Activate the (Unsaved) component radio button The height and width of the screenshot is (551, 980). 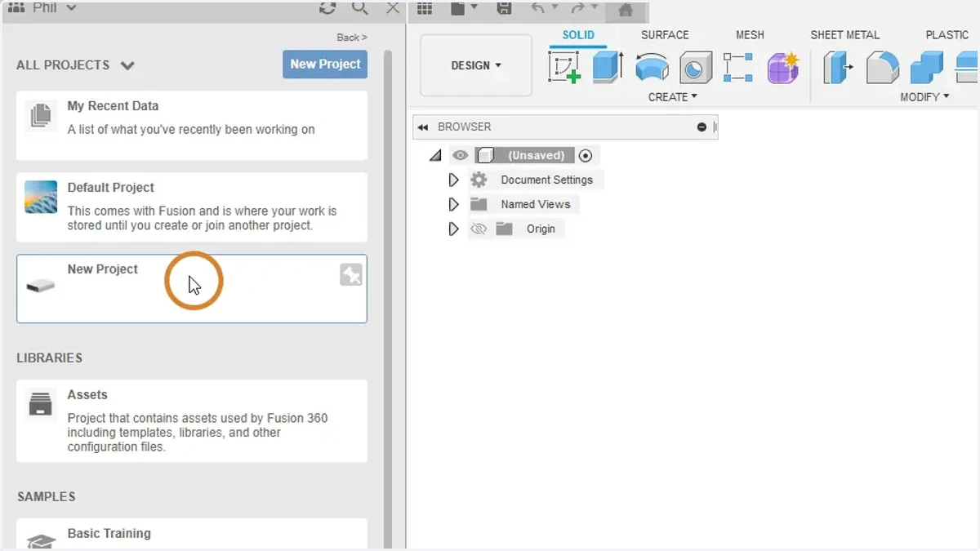pyautogui.click(x=586, y=155)
